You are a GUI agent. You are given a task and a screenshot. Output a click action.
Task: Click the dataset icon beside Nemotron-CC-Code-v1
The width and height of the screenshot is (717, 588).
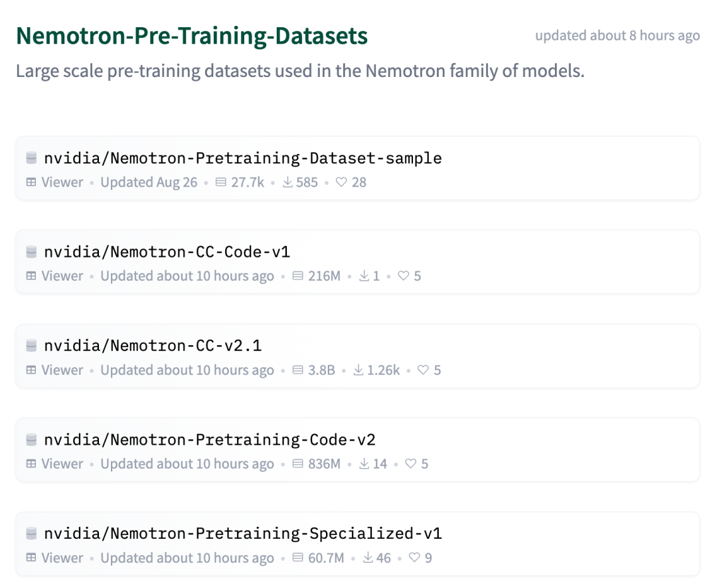31,252
